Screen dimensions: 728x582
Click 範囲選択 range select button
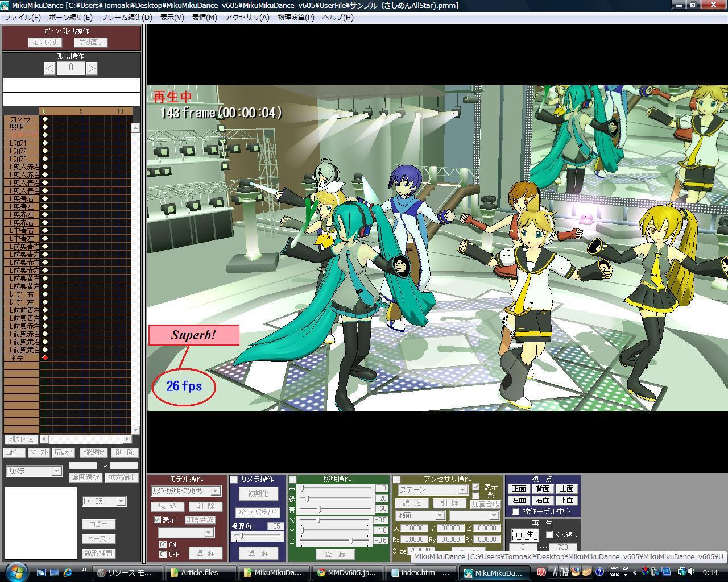coord(85,477)
